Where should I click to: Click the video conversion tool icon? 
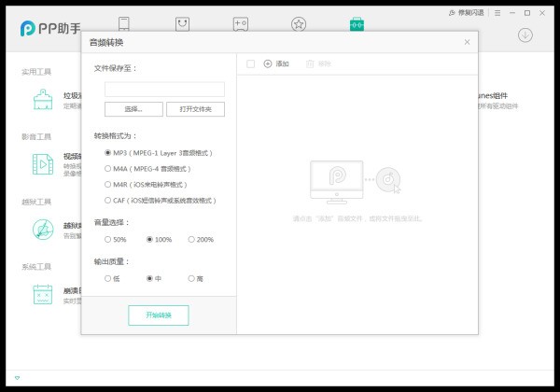click(x=42, y=165)
